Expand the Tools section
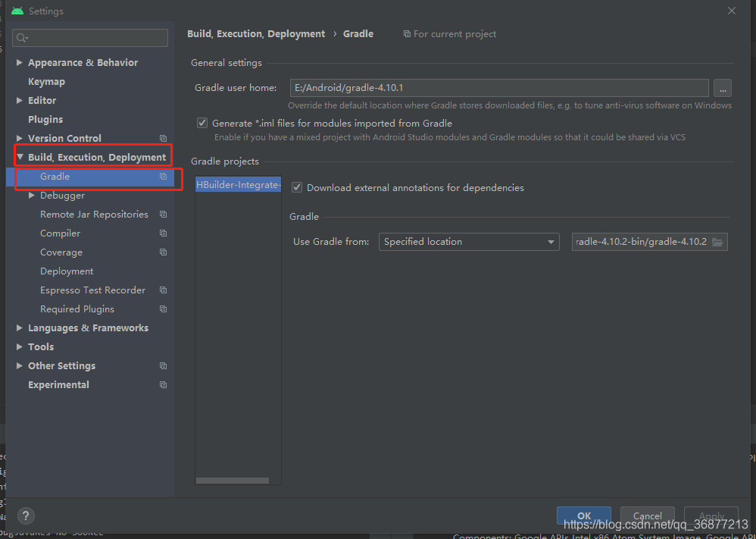 (19, 346)
